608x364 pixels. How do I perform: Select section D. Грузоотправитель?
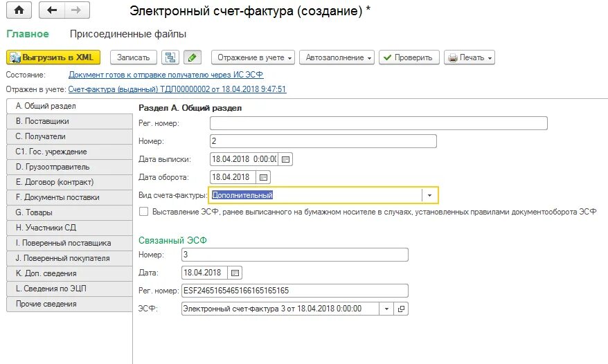[70, 167]
